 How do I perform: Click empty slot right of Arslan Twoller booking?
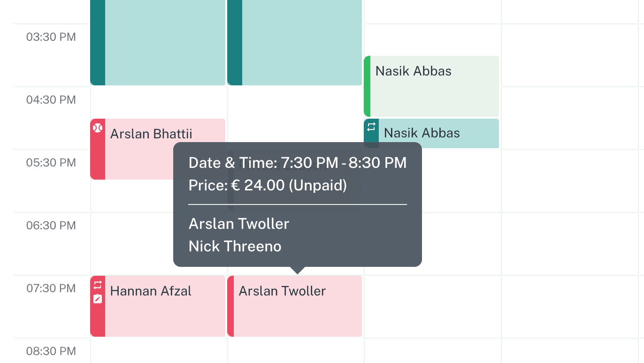(x=432, y=306)
